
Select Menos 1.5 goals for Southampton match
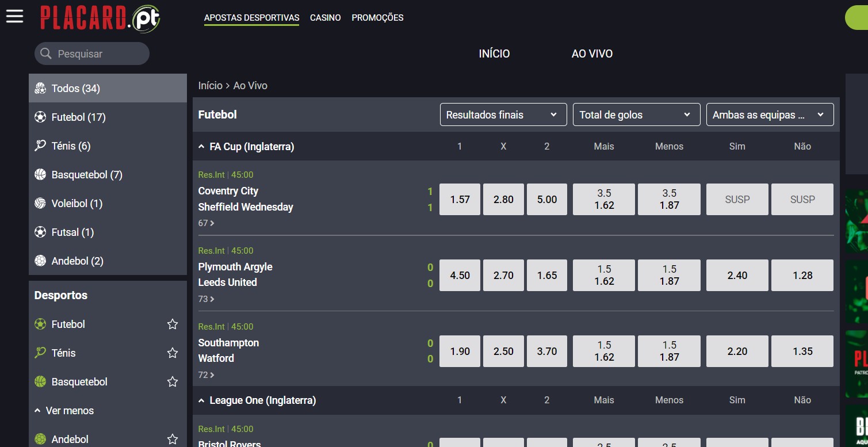pos(669,351)
